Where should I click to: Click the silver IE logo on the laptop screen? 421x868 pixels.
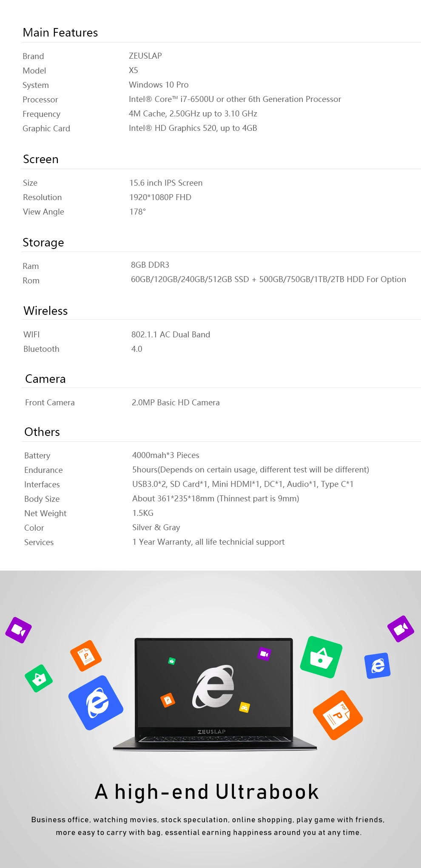coord(213,687)
